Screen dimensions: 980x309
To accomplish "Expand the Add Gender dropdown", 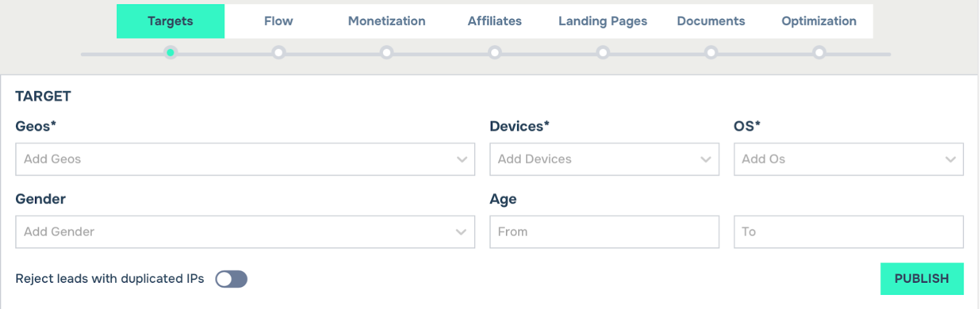I will coord(245,232).
